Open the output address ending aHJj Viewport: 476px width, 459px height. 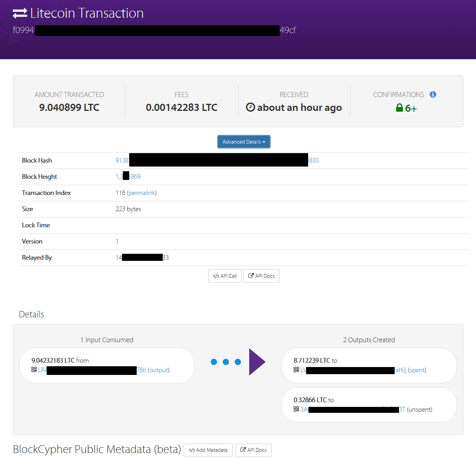[353, 370]
